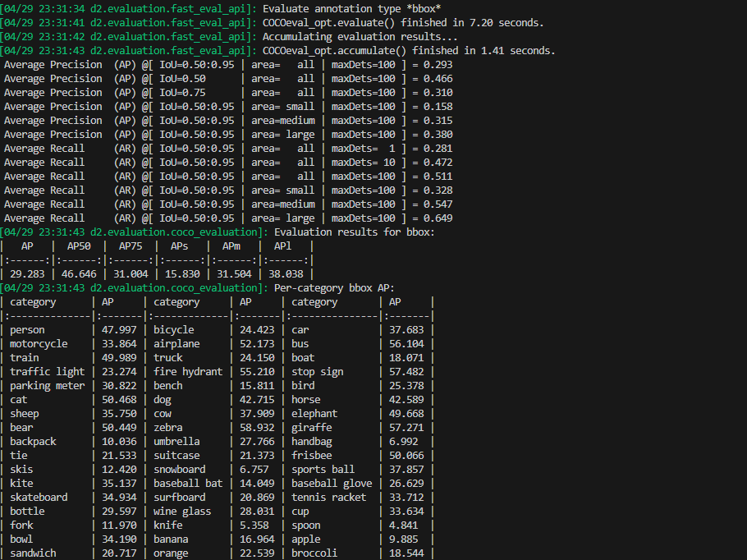
Task: Select the APm value 31.504
Action: 234,274
